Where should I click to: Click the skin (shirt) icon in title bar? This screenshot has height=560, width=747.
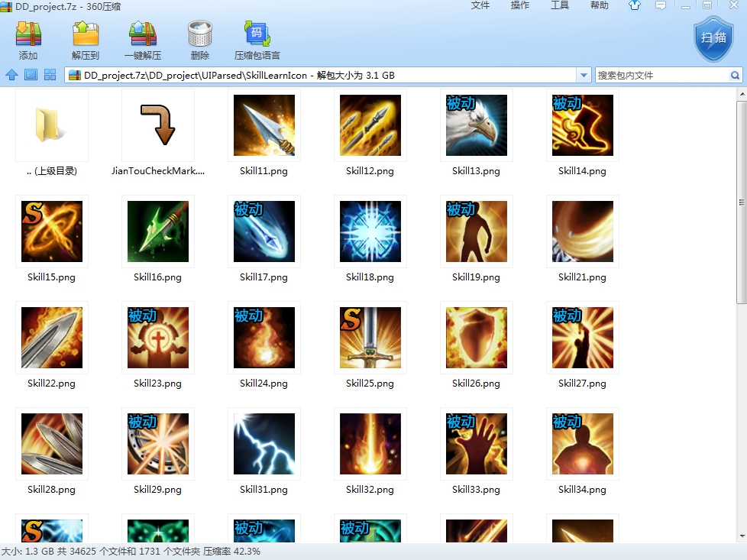(x=635, y=6)
